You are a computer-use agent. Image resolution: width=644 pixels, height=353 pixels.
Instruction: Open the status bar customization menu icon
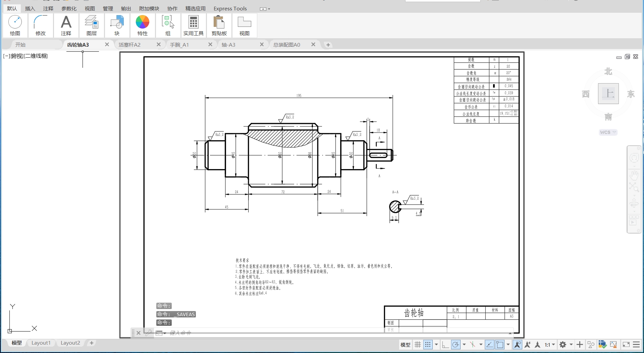636,345
